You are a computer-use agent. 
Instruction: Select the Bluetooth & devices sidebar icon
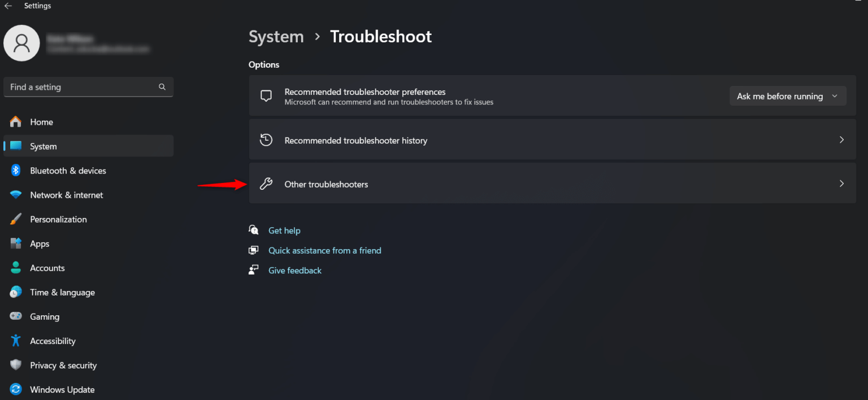click(16, 170)
